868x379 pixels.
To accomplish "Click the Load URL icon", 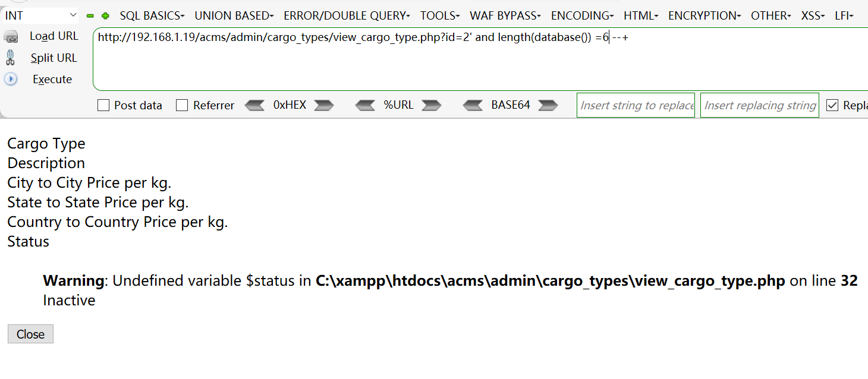I will 11,37.
